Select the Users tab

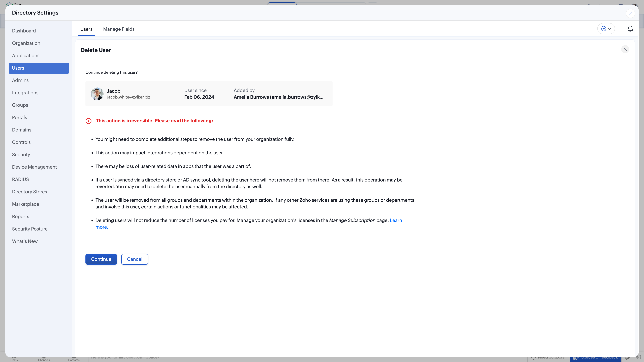tap(86, 29)
